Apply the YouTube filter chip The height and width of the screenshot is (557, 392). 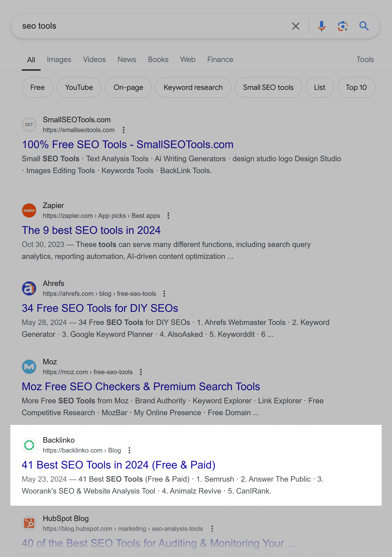pos(79,87)
